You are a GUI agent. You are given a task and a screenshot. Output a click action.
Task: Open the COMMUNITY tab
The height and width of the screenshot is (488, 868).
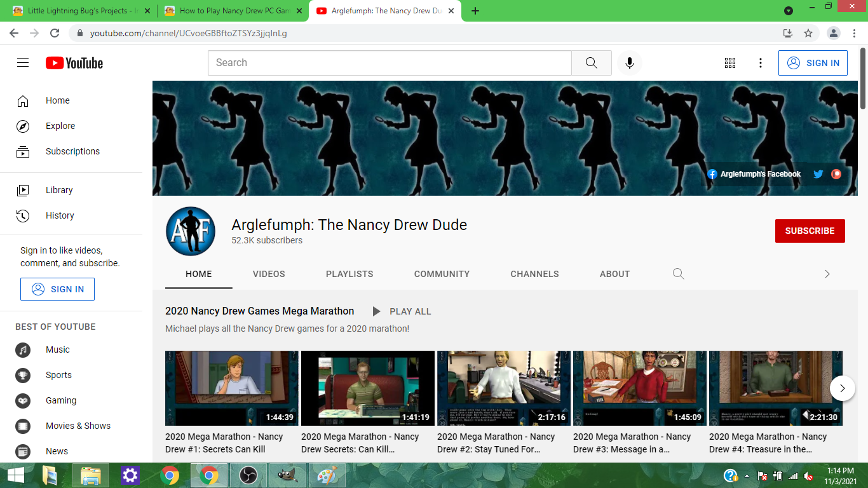442,274
